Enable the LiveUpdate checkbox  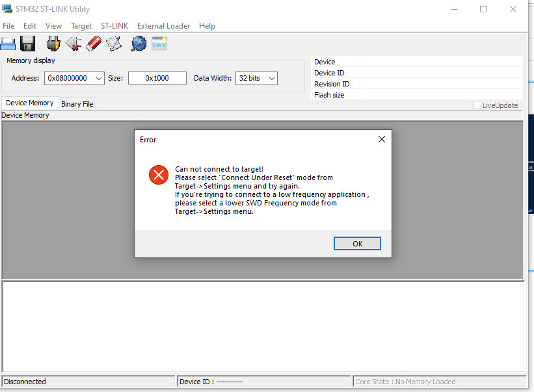(x=477, y=105)
